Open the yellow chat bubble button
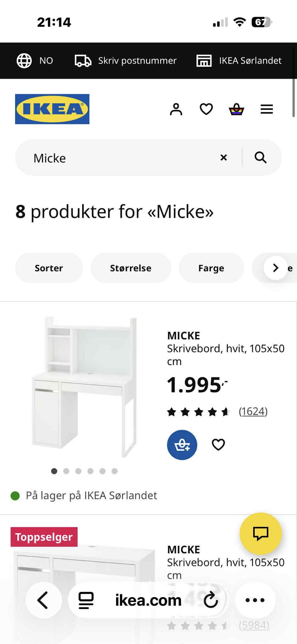This screenshot has height=644, width=297. pos(261,534)
